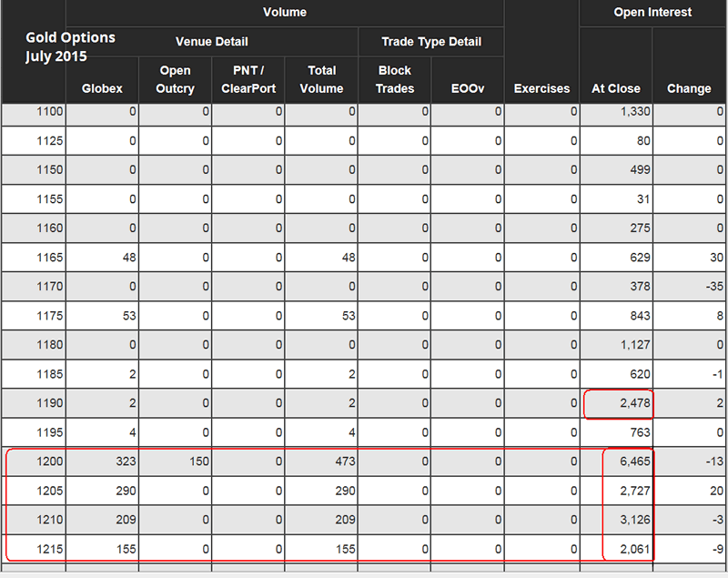
Task: Click the Globex column header
Action: click(x=102, y=88)
